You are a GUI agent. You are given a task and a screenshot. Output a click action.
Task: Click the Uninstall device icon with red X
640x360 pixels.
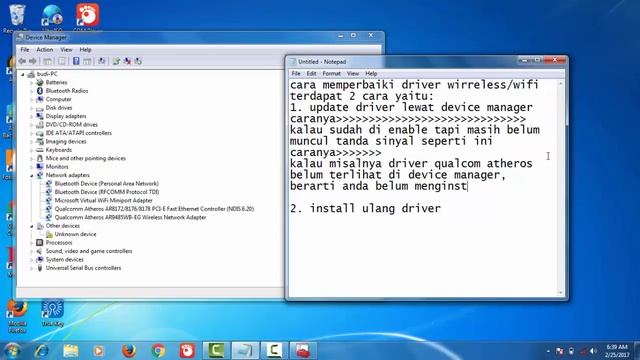(x=127, y=61)
